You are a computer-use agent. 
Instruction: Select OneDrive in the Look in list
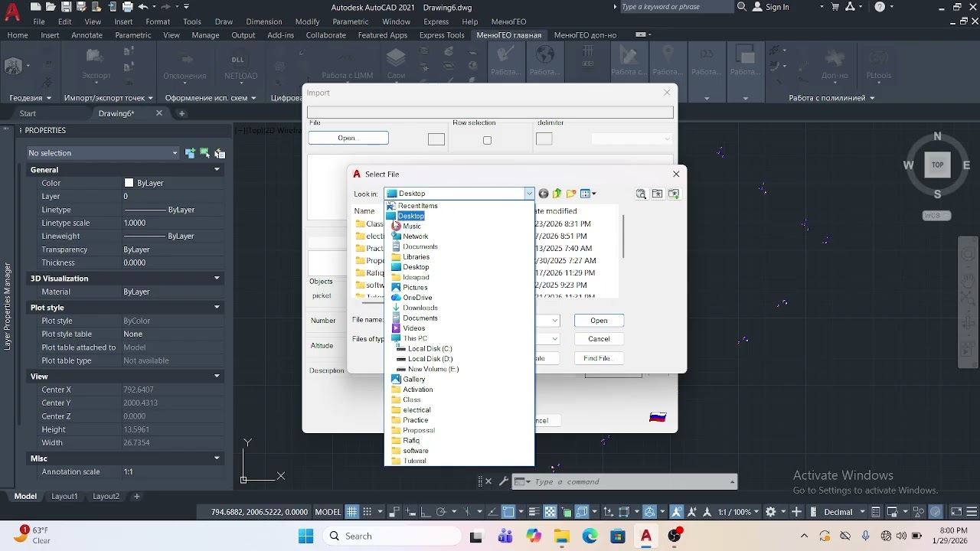[x=417, y=298]
